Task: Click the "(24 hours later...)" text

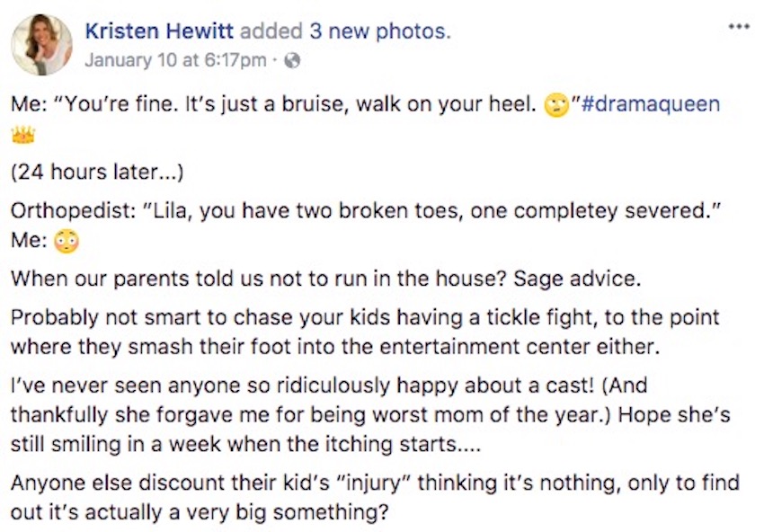Action: 97,172
